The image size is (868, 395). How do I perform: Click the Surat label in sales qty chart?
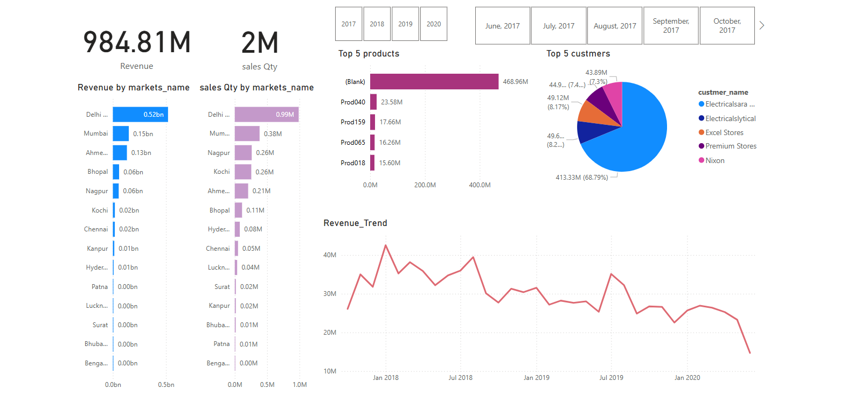222,287
